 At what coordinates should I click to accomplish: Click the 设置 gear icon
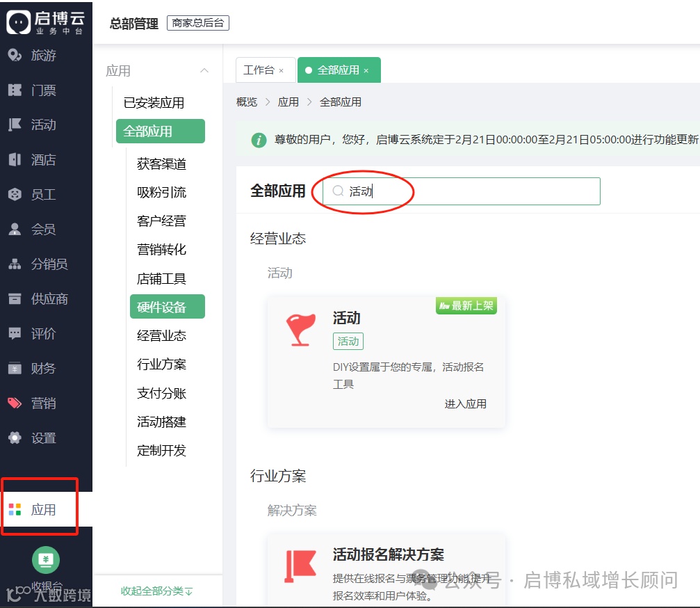pyautogui.click(x=15, y=438)
